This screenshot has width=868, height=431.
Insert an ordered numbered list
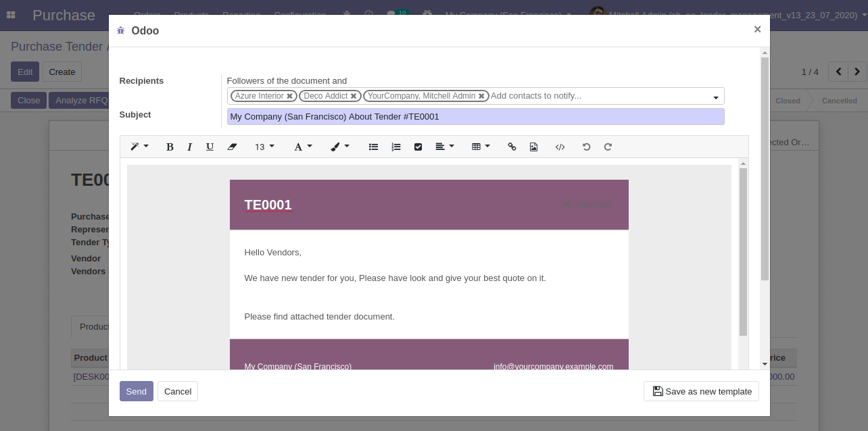click(396, 147)
